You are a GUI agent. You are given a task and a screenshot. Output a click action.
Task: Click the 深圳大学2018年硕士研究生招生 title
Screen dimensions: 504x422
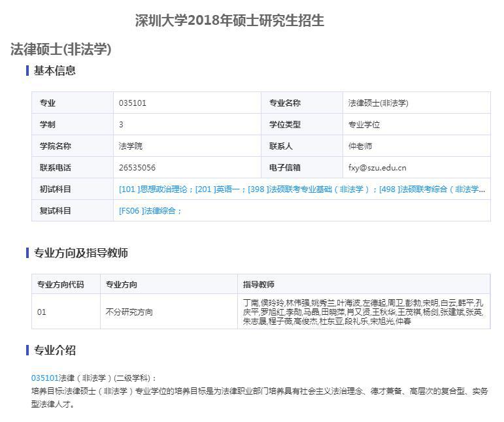pyautogui.click(x=229, y=20)
